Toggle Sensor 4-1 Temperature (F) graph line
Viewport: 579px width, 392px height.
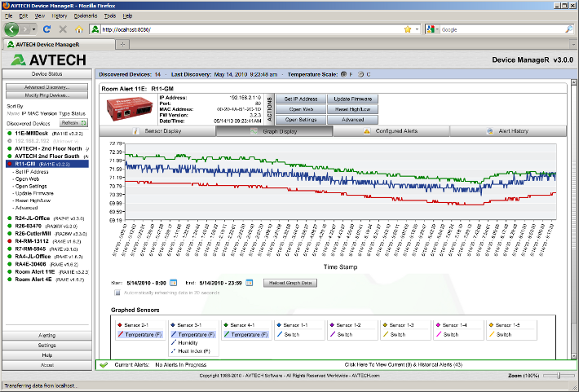(246, 334)
